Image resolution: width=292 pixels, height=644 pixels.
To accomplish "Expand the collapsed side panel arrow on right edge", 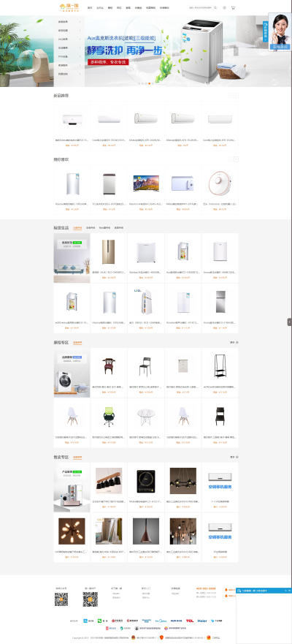I will point(290,322).
